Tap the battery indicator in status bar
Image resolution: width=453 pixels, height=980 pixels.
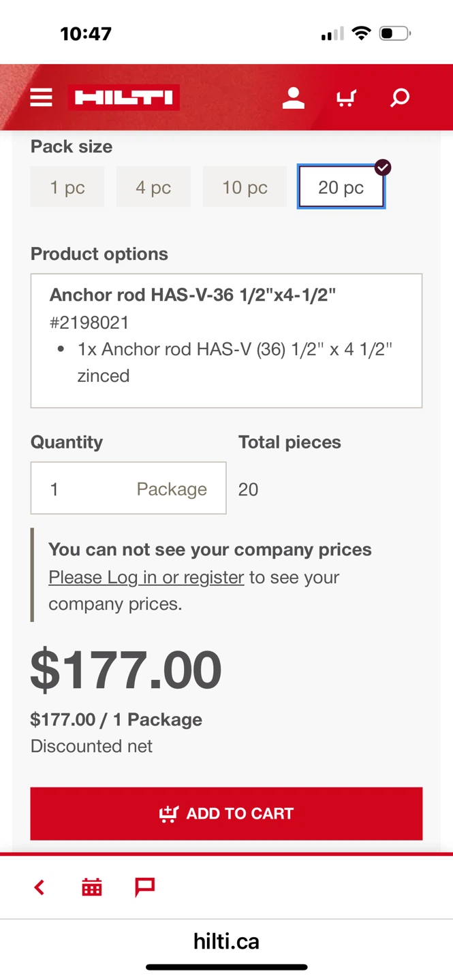[x=394, y=33]
